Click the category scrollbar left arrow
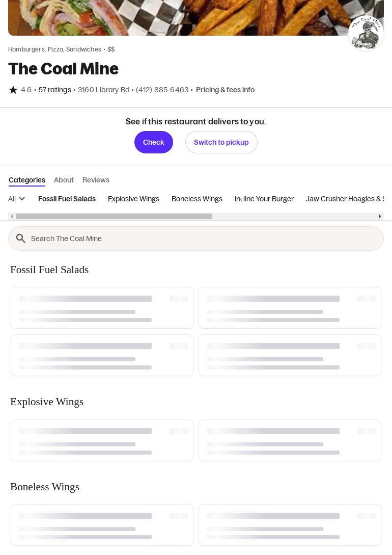 12,217
